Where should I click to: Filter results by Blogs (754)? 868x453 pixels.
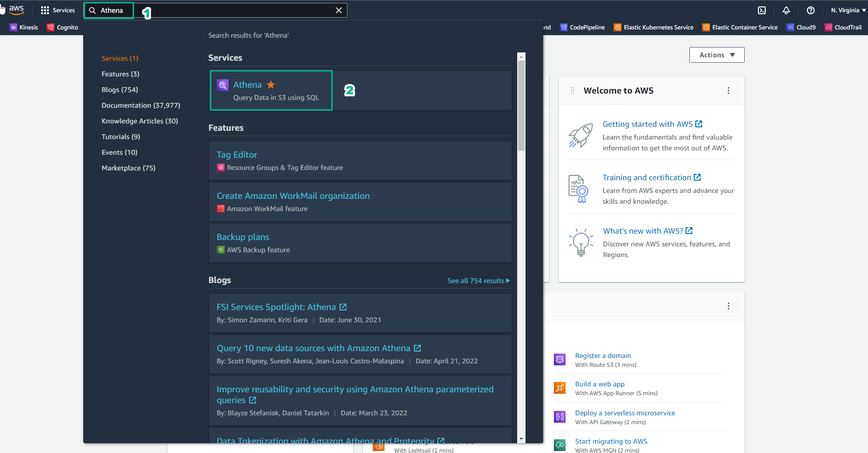[x=120, y=90]
